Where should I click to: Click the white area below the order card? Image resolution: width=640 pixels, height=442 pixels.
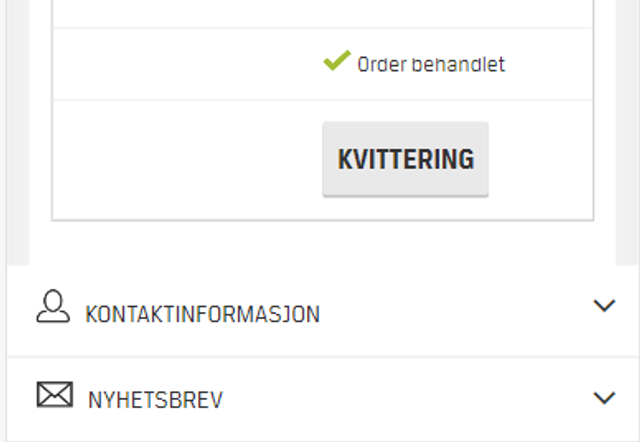click(320, 243)
